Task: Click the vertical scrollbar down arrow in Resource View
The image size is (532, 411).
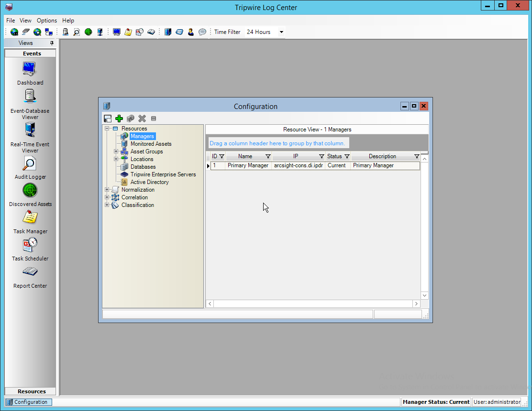Action: tap(424, 295)
